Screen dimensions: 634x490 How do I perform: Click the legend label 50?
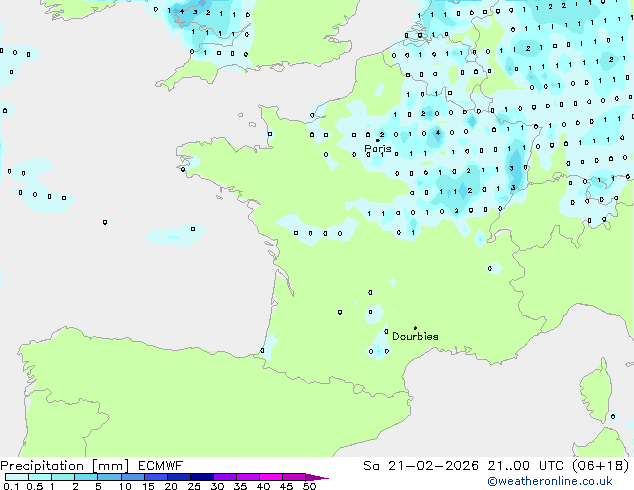pyautogui.click(x=310, y=486)
